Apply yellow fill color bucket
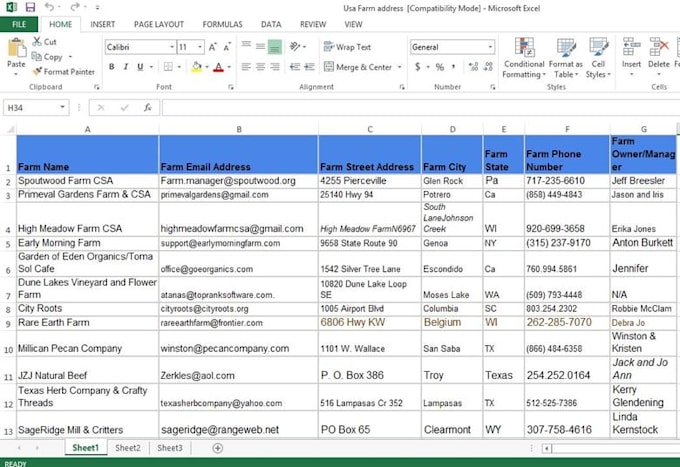This screenshot has height=467, width=680. coord(196,67)
